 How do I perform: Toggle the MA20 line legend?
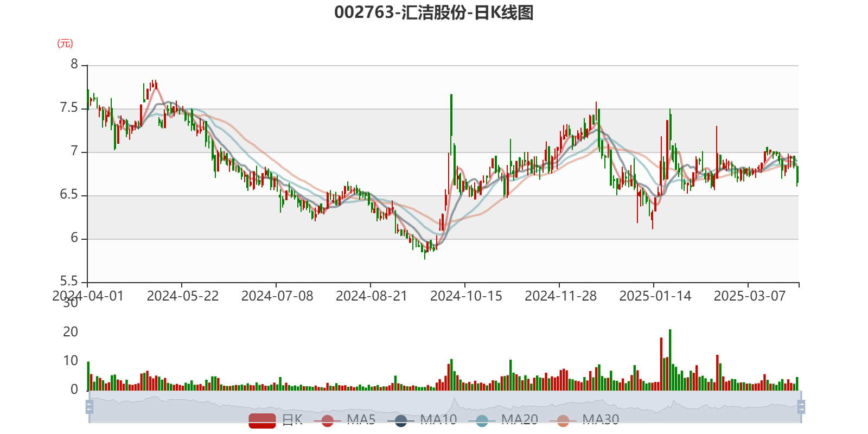[503, 420]
